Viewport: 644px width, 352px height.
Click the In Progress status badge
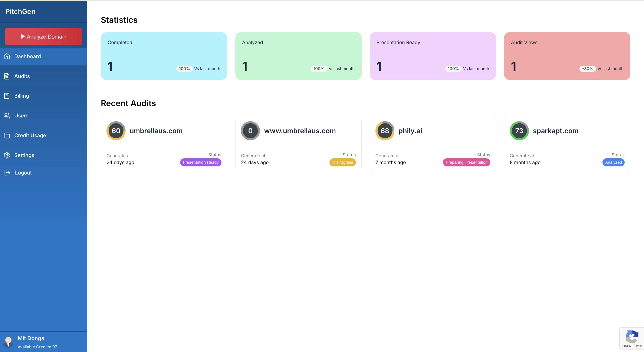tap(342, 162)
